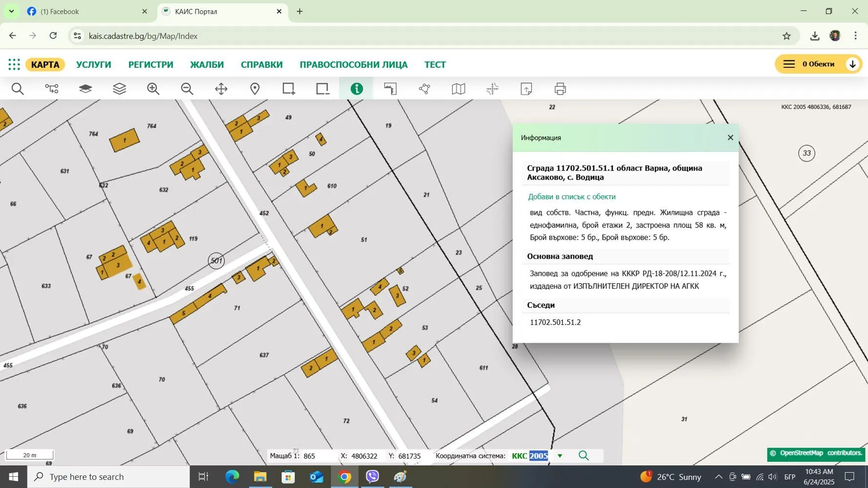Click the location pin marker tool

(255, 89)
